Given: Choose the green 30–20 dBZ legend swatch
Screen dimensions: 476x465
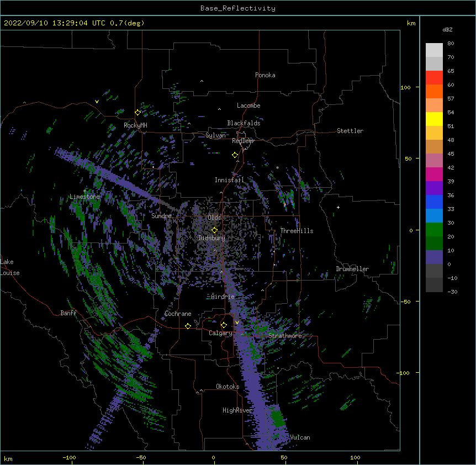Looking at the screenshot, I should coord(434,230).
